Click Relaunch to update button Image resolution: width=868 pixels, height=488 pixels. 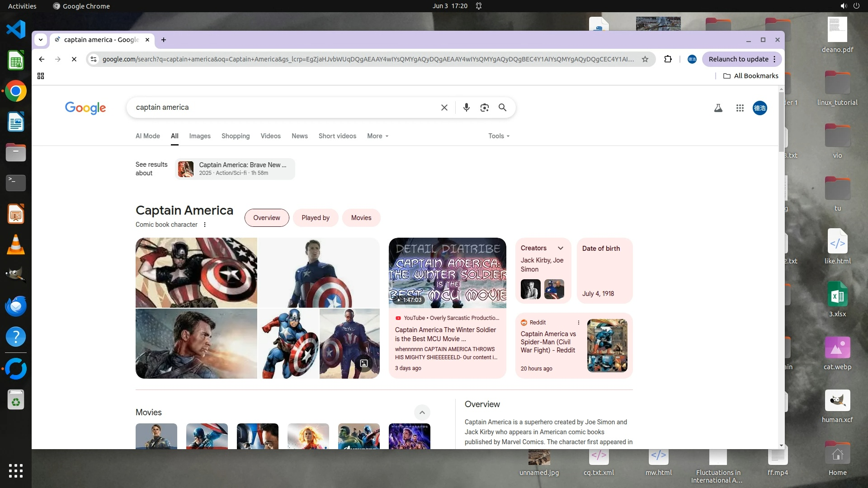coord(738,59)
